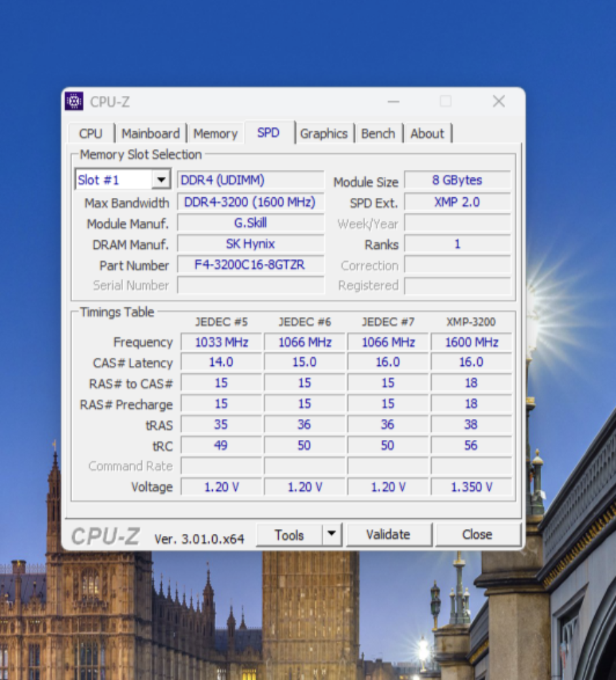This screenshot has height=680, width=616.
Task: Click the Close button at bottom
Action: (477, 534)
